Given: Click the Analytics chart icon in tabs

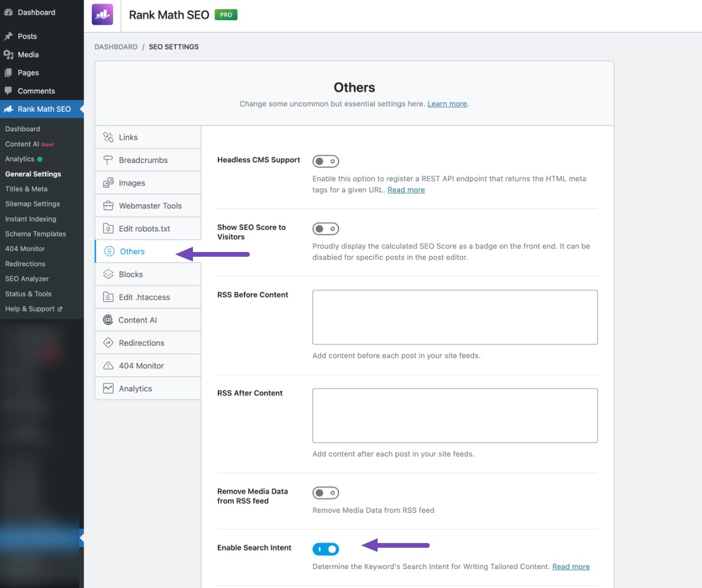Looking at the screenshot, I should [108, 389].
